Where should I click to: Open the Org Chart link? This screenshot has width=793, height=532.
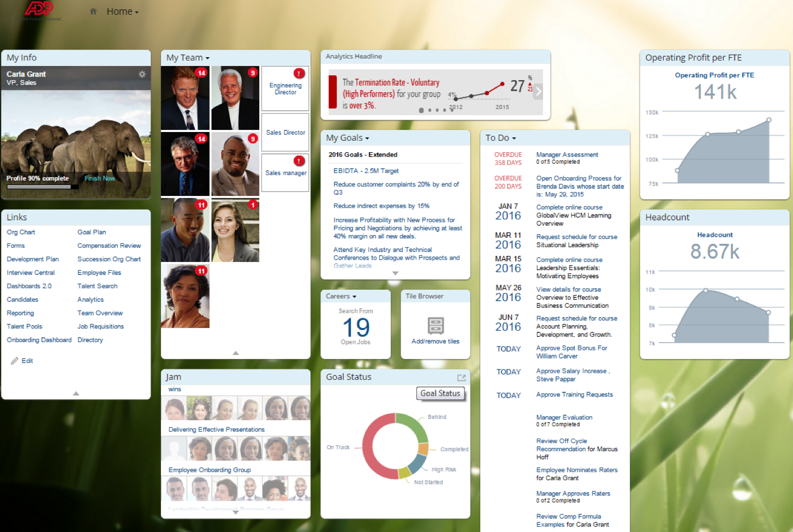tap(21, 232)
